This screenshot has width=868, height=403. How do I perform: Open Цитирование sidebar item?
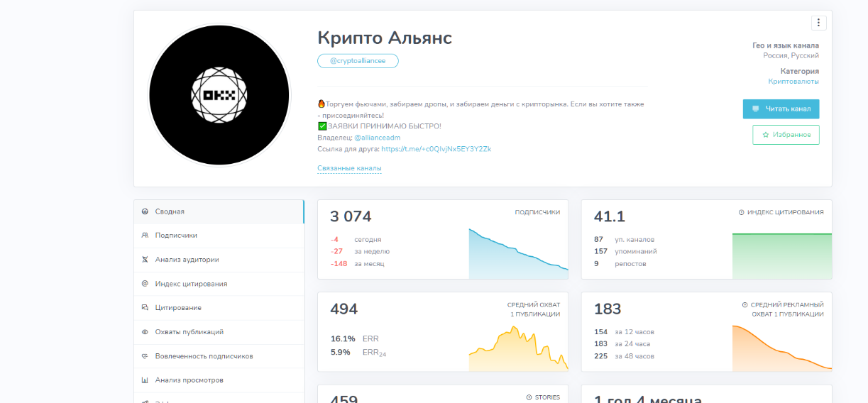(219, 308)
